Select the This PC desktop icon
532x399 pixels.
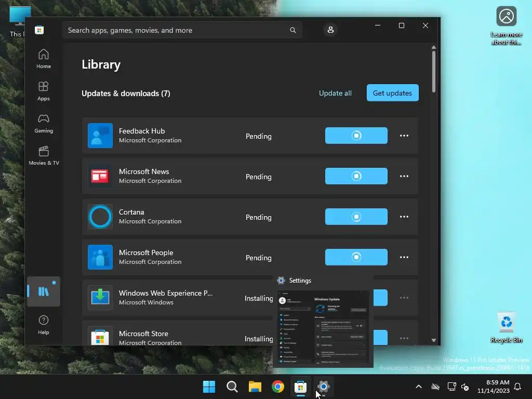pyautogui.click(x=17, y=21)
